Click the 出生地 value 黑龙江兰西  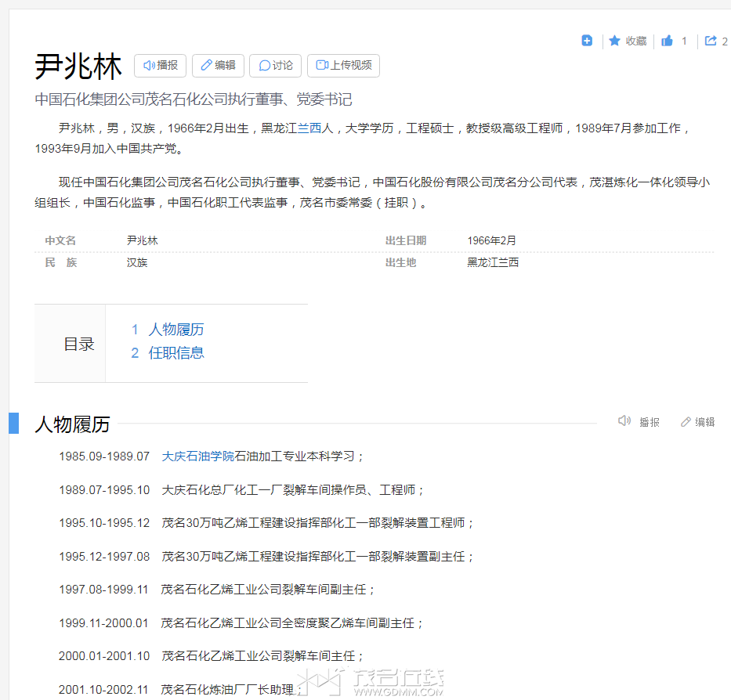493,262
